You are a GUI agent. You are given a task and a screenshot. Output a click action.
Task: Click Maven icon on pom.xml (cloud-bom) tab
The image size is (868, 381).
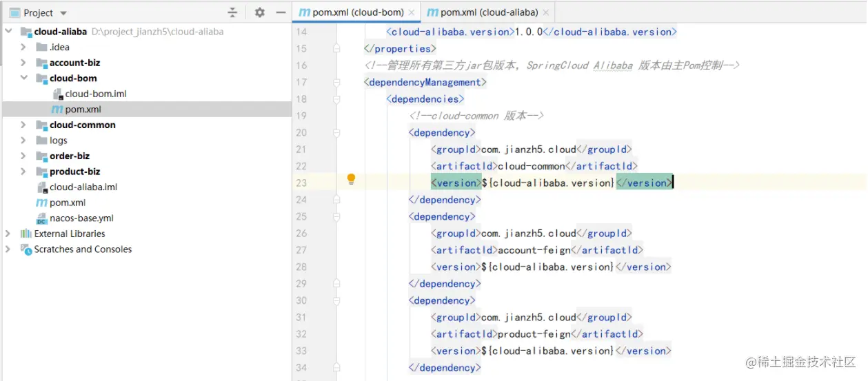(303, 12)
